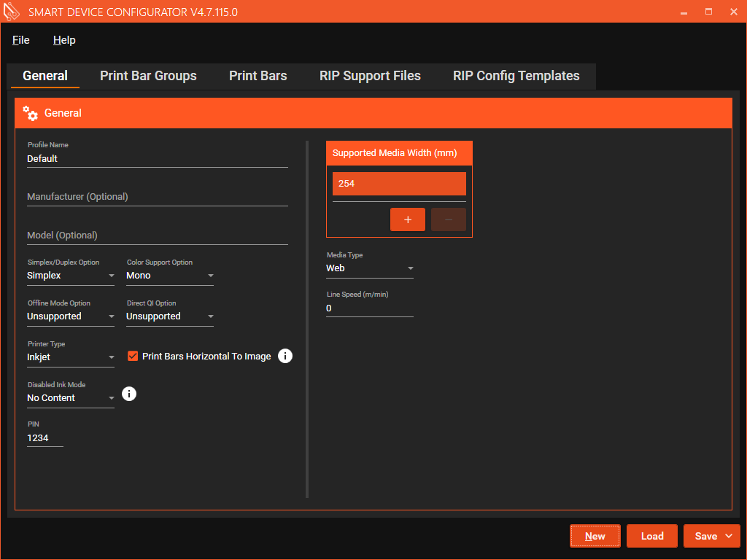Open the RIP Config Templates tab
This screenshot has width=747, height=560.
tap(516, 76)
